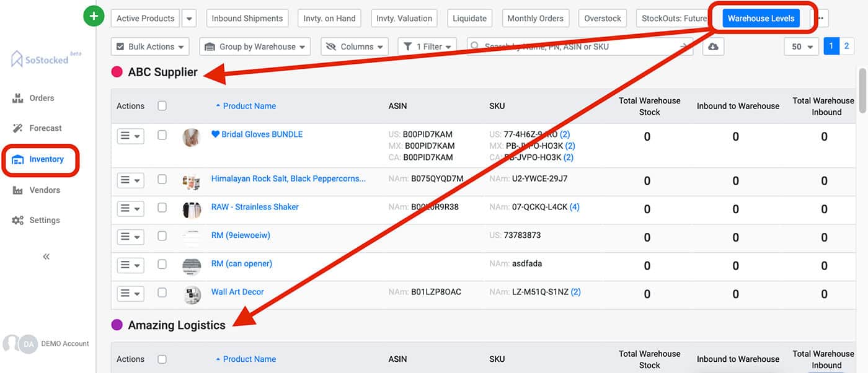This screenshot has width=868, height=373.
Task: Open the Orders section in the sidebar
Action: click(x=42, y=97)
